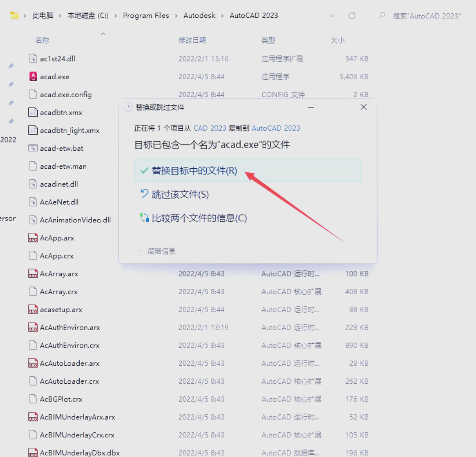Click the AutoCAD 数据库 type of AcBIMUnderlayDbx.dbx
Viewport: 476px width, 457px height.
(x=290, y=453)
